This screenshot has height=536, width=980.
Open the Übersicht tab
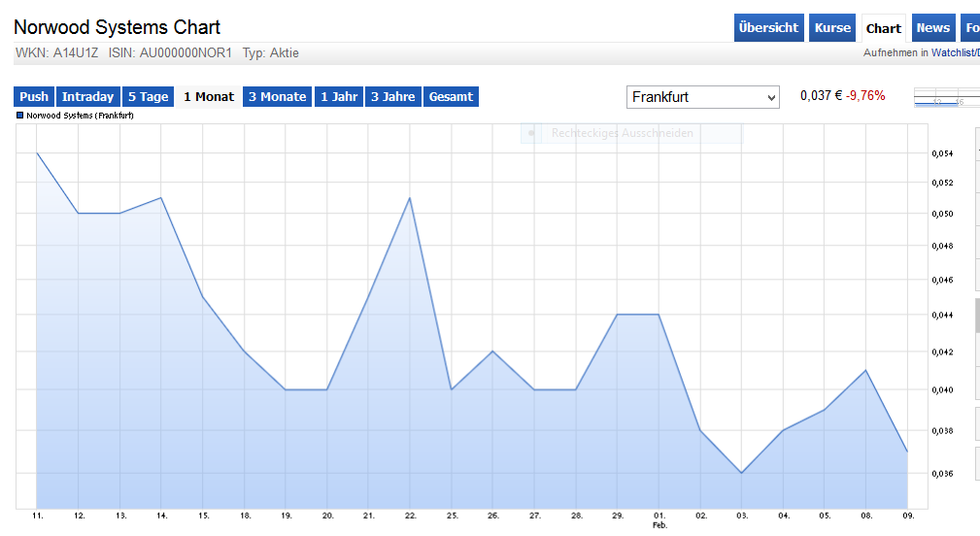point(768,28)
